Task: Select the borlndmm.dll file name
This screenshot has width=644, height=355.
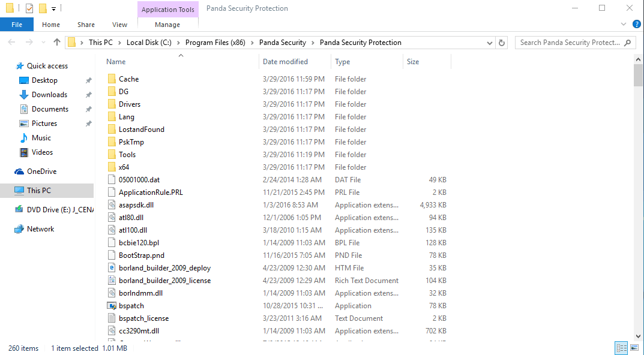Action: (x=140, y=293)
